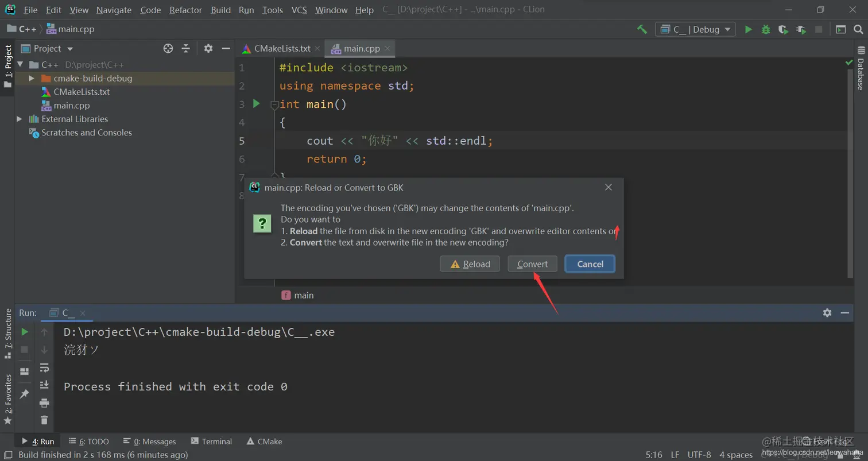Click tool windows quick-access icon in status bar
The image size is (868, 461).
[x=8, y=455]
